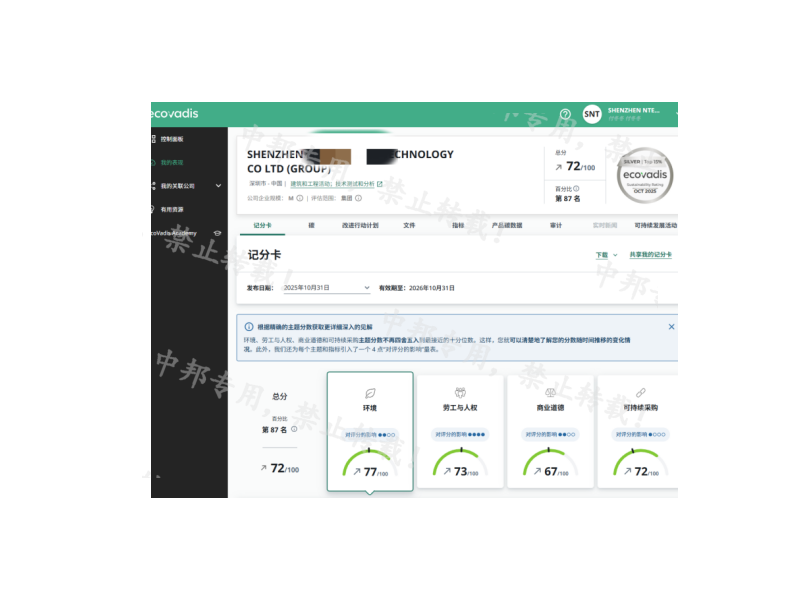This screenshot has height=600, width=800.
Task: Open the 发布日期 date dropdown
Action: coord(326,287)
